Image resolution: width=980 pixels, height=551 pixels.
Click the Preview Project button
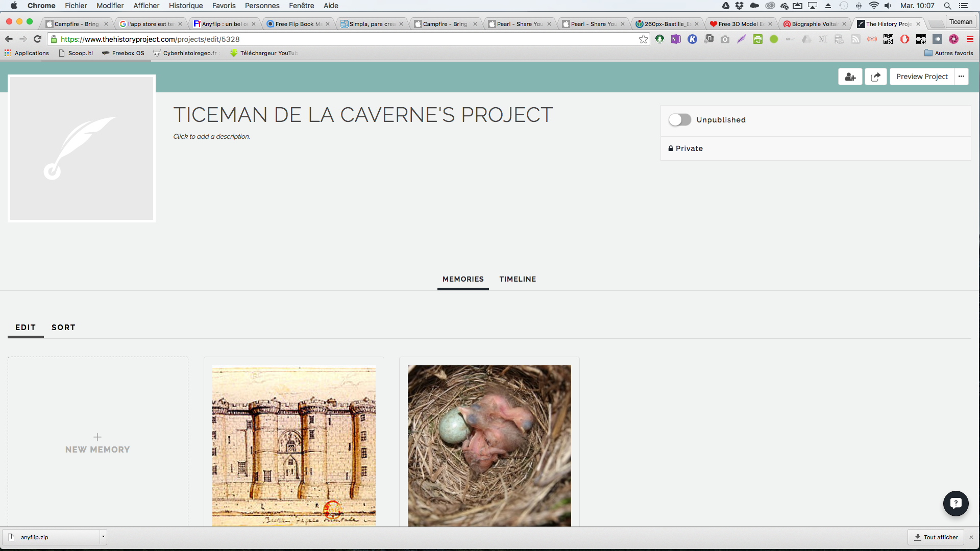922,77
